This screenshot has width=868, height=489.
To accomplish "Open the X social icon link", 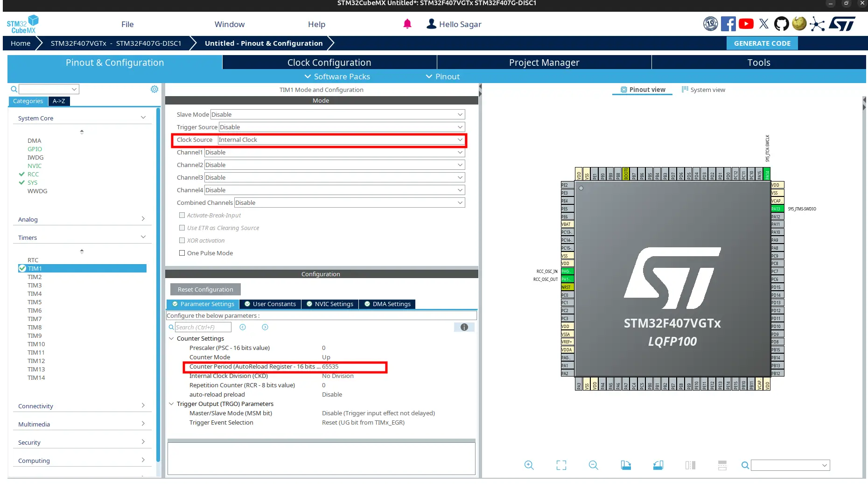I will pos(764,24).
